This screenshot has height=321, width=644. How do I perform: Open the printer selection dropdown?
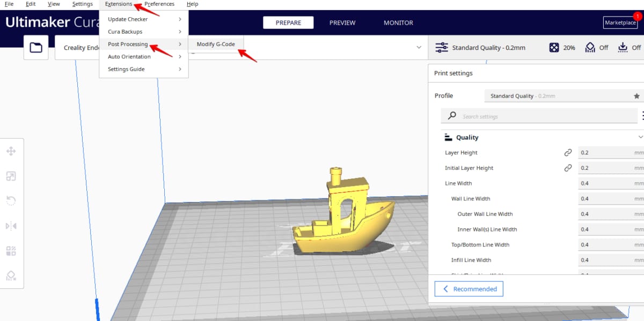point(419,47)
